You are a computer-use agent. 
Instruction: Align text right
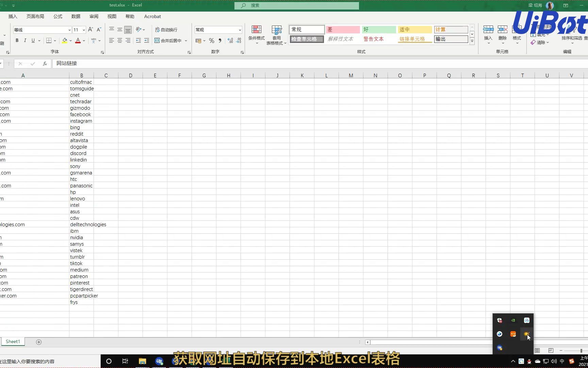coord(128,41)
